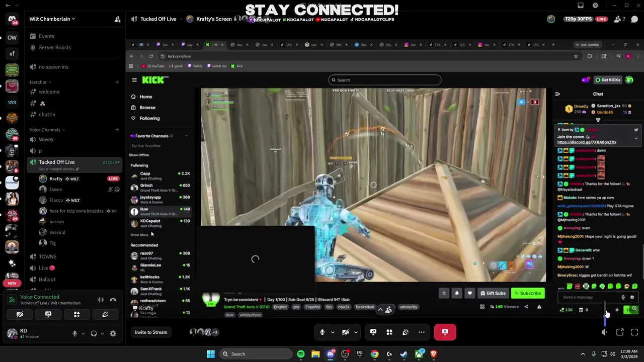Open output device arrow next to headphones
644x362 pixels.
click(102, 333)
